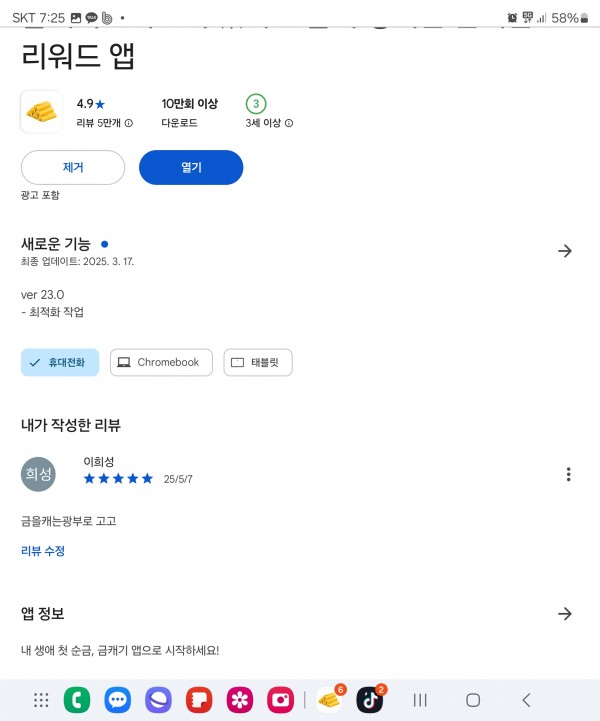Open the blue Messages app in dock
The image size is (600, 721).
[118, 700]
